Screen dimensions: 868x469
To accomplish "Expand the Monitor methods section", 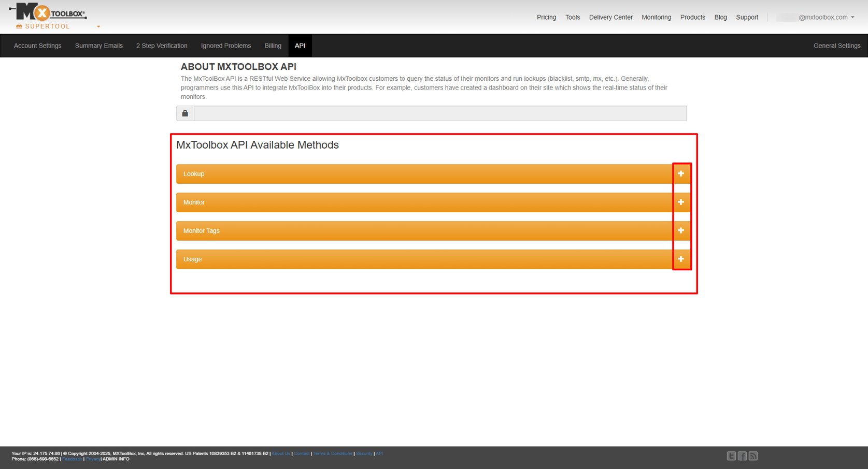I will (x=681, y=202).
